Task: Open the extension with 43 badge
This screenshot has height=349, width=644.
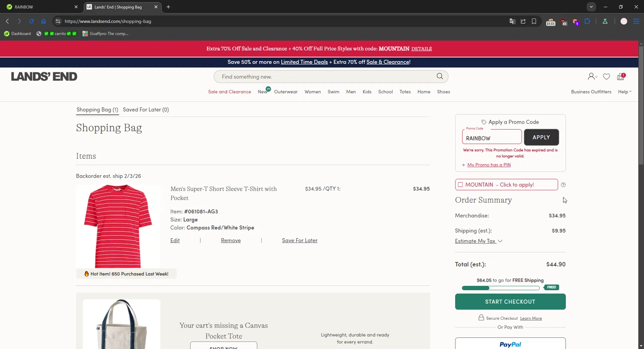Action: point(564,22)
